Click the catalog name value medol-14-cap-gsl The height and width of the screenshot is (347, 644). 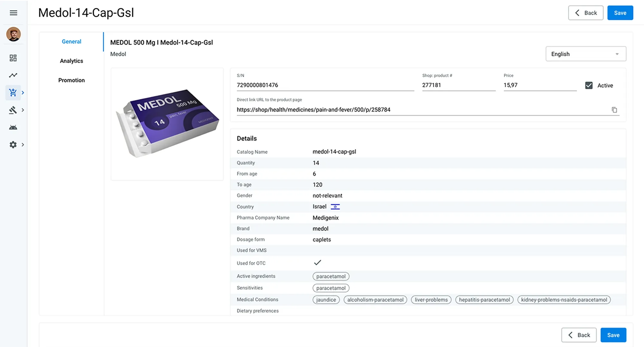coord(334,152)
